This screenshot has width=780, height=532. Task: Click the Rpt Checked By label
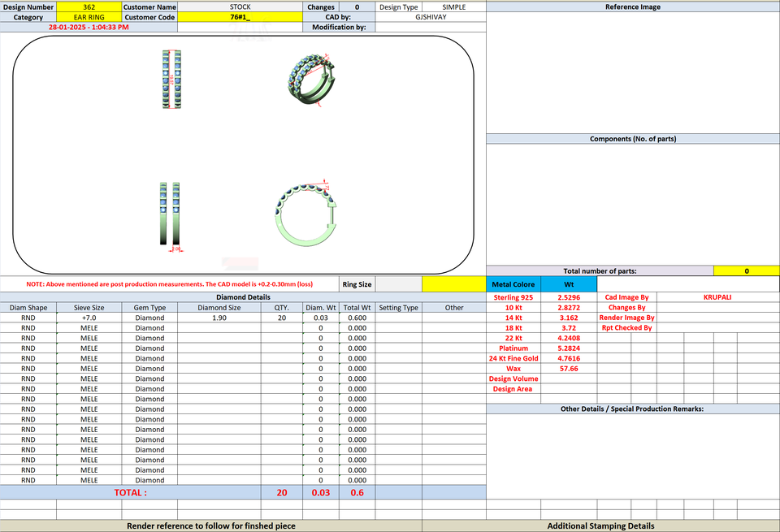[x=626, y=328]
